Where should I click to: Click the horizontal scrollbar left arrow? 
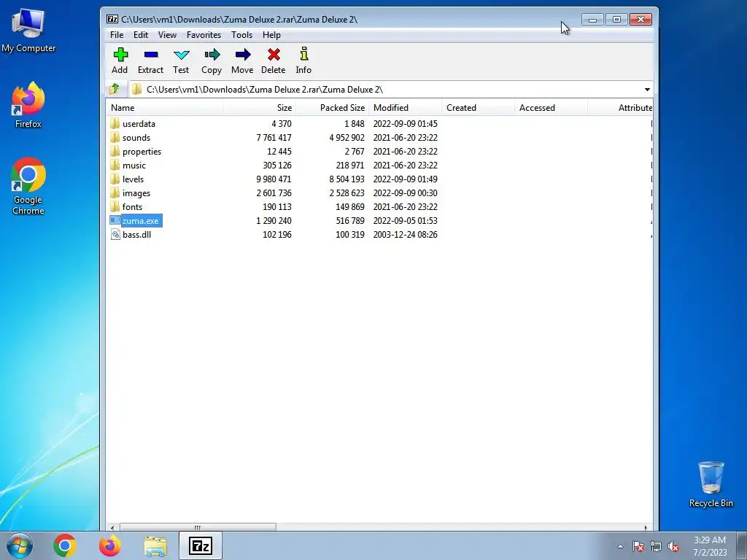pos(112,527)
